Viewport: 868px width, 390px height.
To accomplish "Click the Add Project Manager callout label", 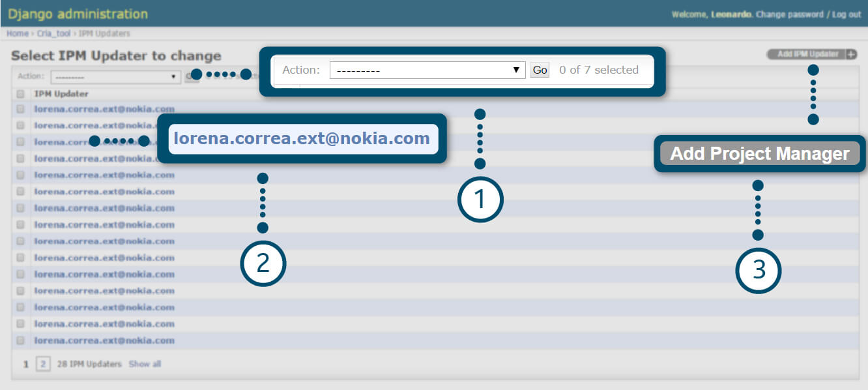I will coord(760,154).
